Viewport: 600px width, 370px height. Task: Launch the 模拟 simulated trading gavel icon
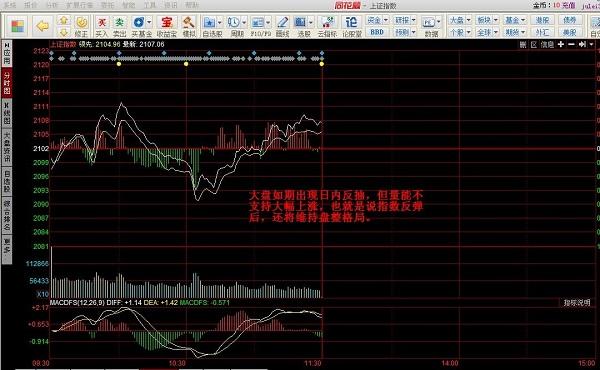pos(189,26)
